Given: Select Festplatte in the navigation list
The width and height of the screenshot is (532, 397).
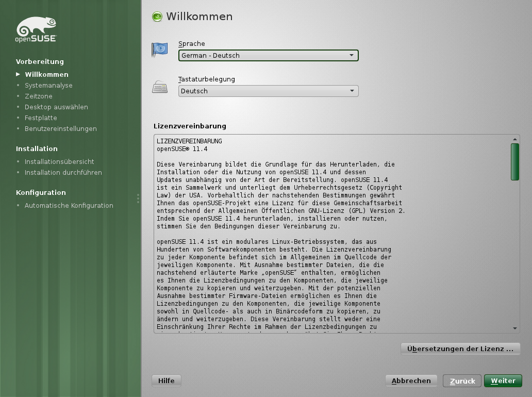Looking at the screenshot, I should (x=41, y=118).
